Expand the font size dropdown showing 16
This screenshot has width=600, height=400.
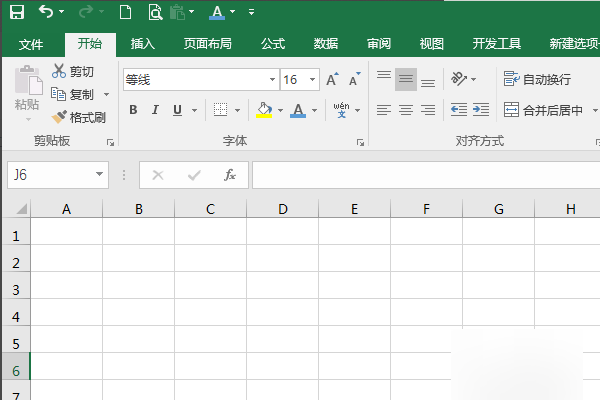point(313,80)
